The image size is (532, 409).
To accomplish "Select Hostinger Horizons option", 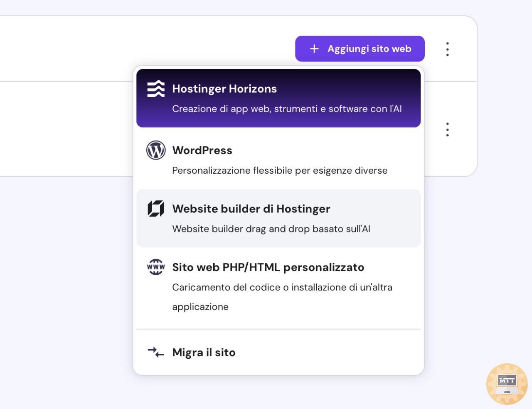I will pyautogui.click(x=278, y=98).
